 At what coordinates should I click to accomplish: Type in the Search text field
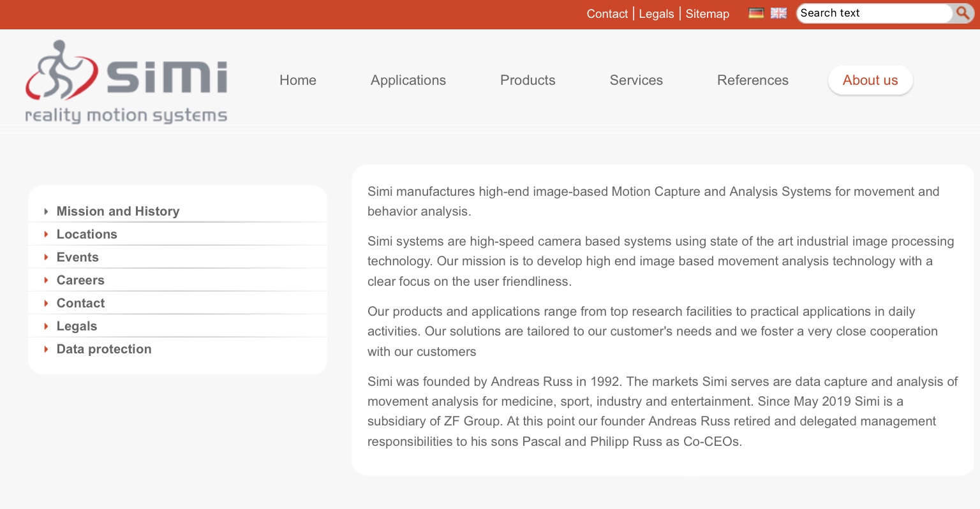(873, 13)
